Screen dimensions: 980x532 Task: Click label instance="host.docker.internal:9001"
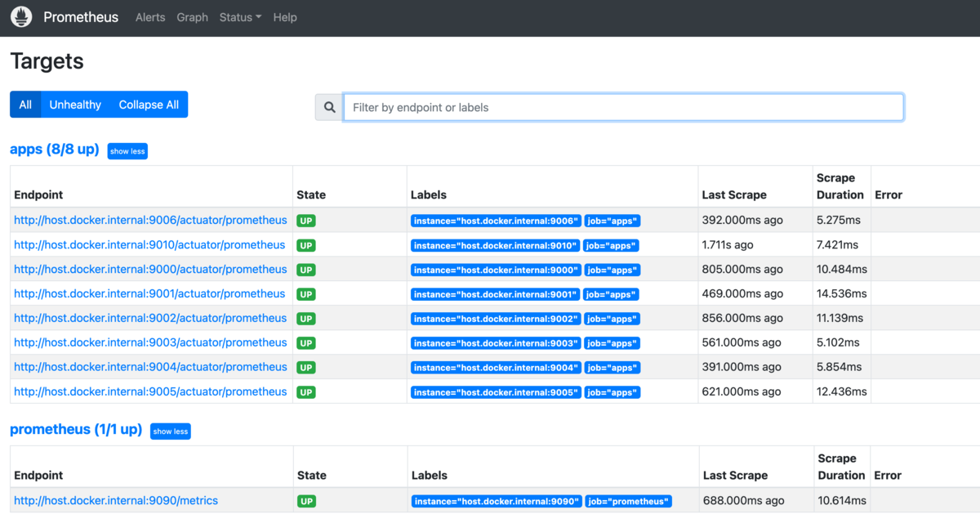(495, 294)
